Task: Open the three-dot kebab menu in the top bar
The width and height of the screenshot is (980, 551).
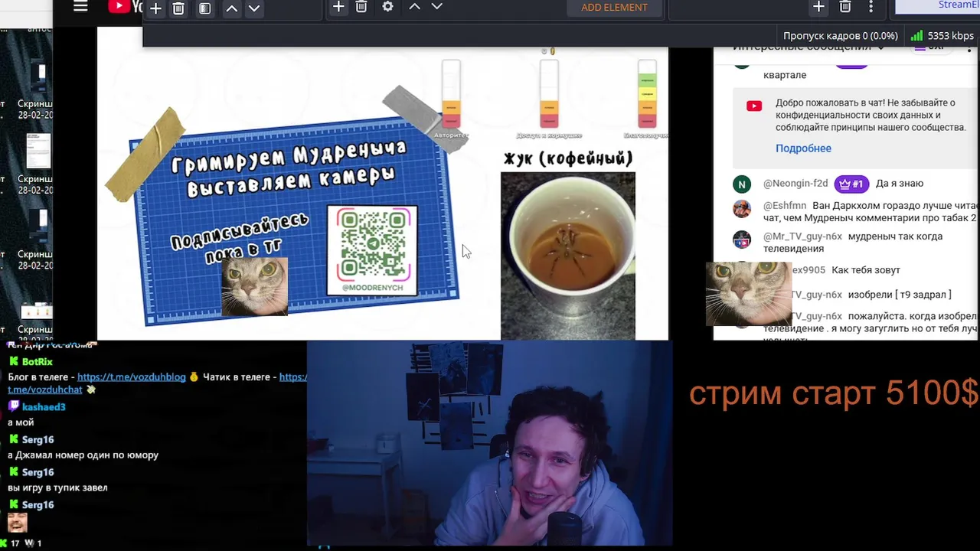Action: coord(871,7)
